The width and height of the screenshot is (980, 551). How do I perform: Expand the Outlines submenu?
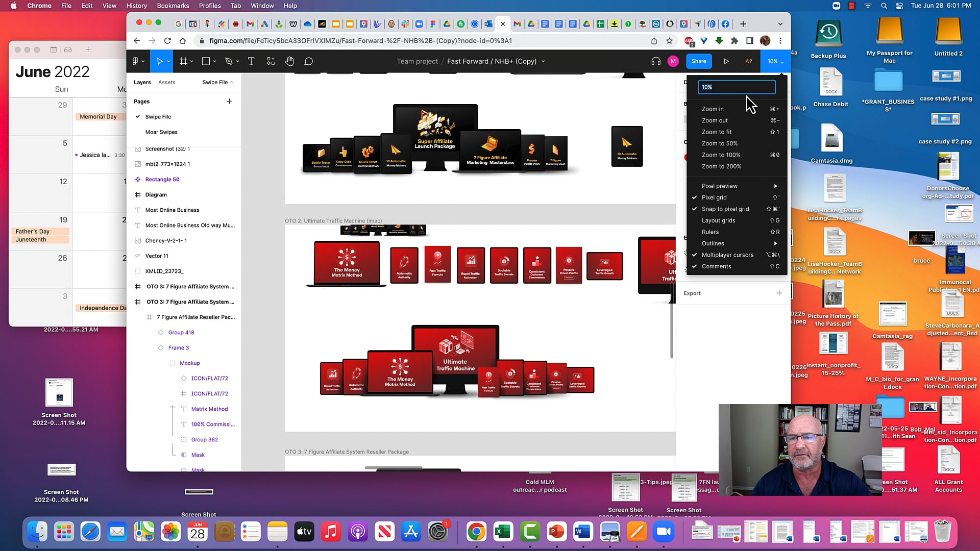point(737,243)
